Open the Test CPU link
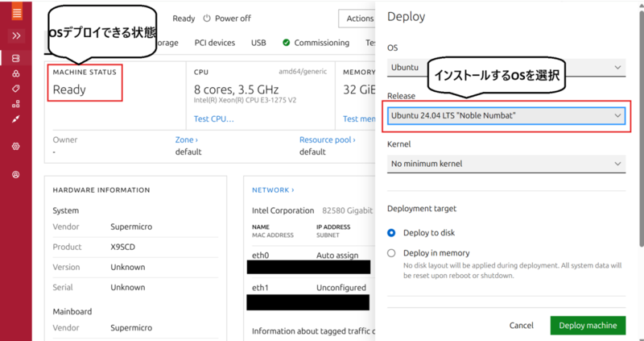 tap(214, 119)
